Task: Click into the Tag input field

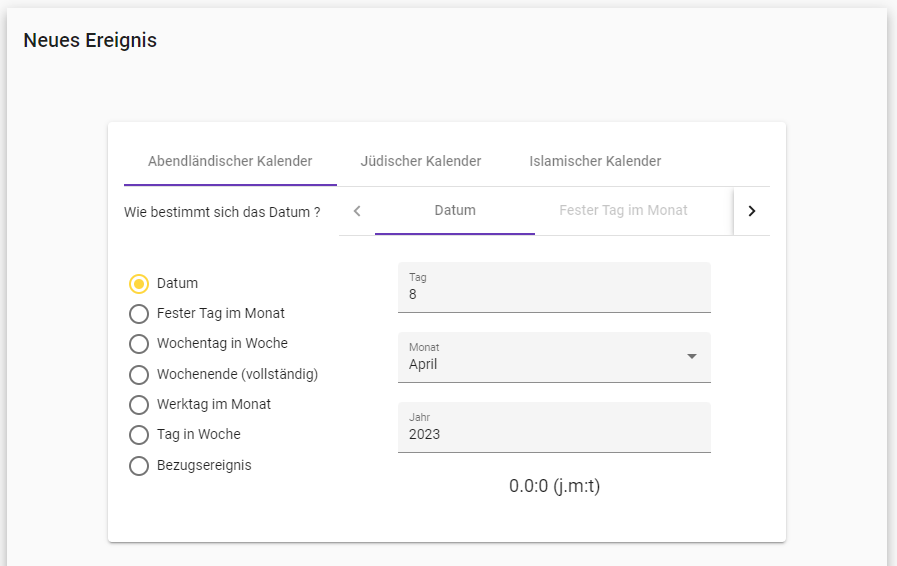Action: click(x=553, y=294)
